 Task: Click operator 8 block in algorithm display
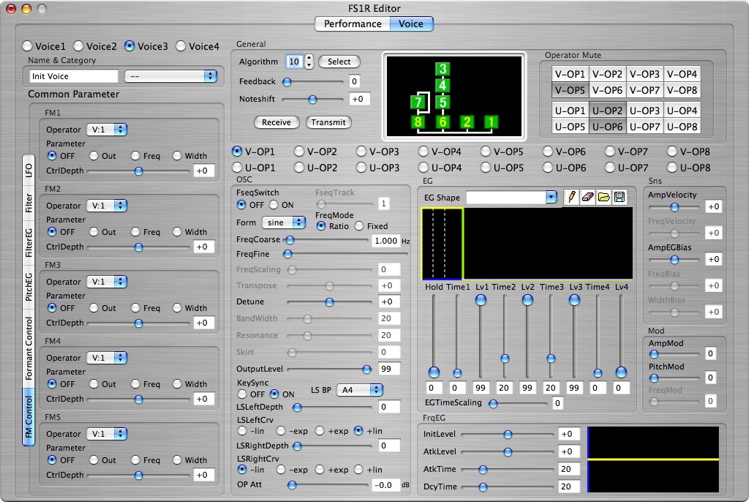pos(418,122)
